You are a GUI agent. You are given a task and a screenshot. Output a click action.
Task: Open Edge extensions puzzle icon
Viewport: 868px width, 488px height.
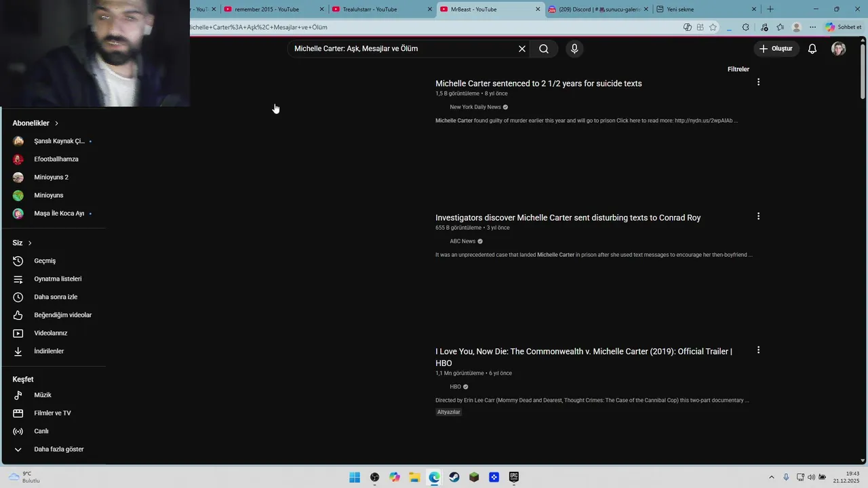[746, 27]
